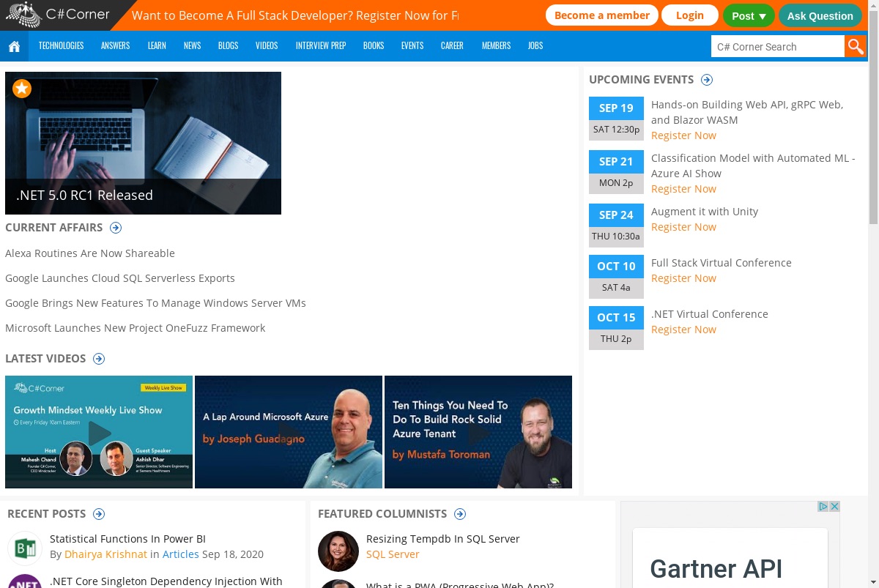Open the Interview Prep menu item

click(321, 45)
